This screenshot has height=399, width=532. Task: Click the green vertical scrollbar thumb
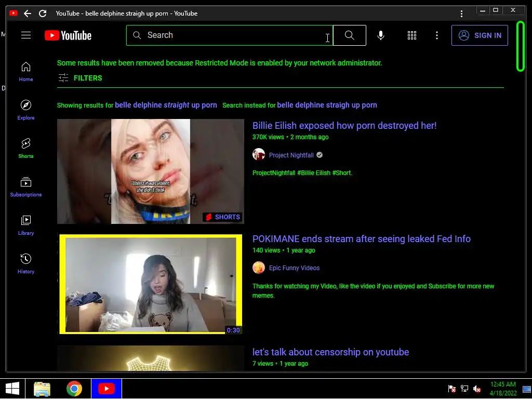(x=521, y=46)
